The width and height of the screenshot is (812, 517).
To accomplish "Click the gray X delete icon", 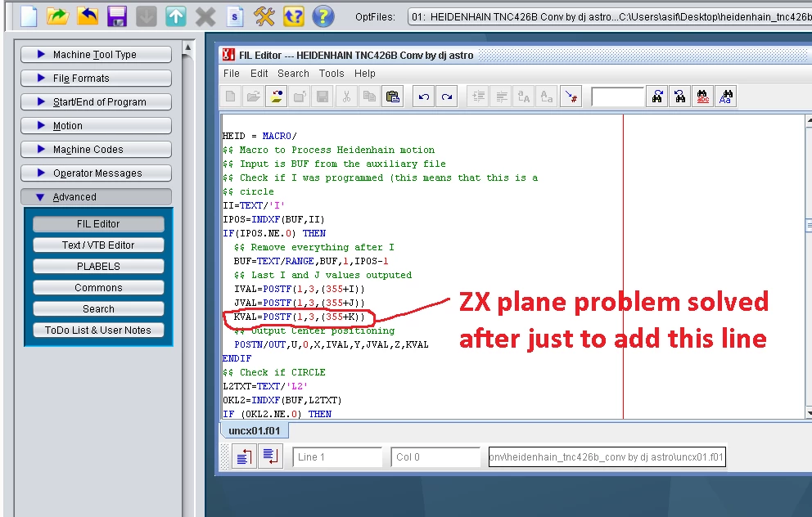I will pos(205,16).
